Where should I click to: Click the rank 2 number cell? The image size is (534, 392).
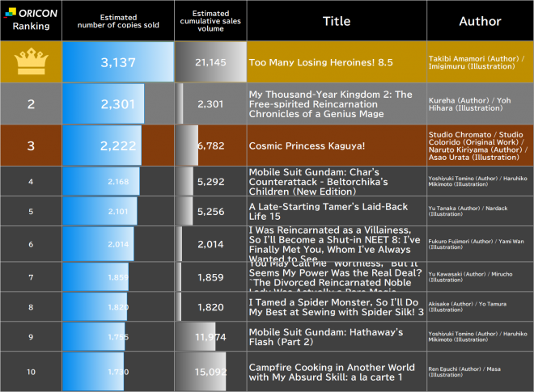(x=31, y=103)
